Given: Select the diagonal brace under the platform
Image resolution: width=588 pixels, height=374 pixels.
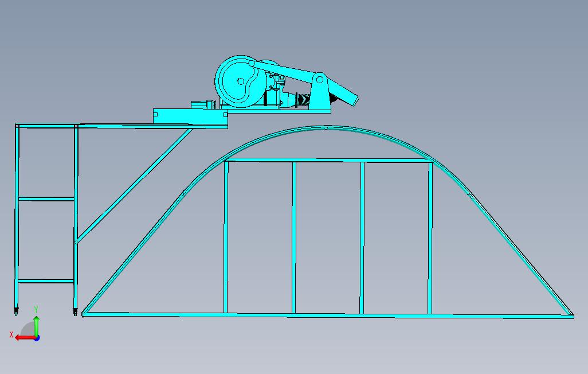Looking at the screenshot, I should pos(134,186).
